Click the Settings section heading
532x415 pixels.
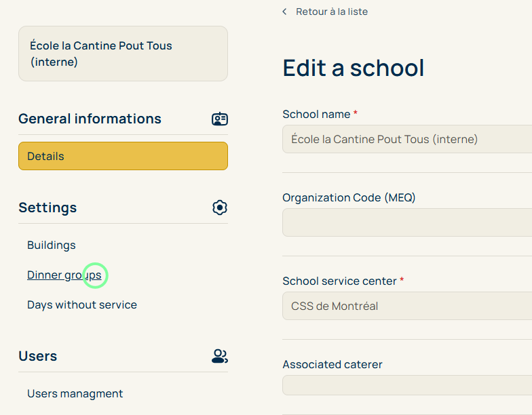click(x=47, y=207)
